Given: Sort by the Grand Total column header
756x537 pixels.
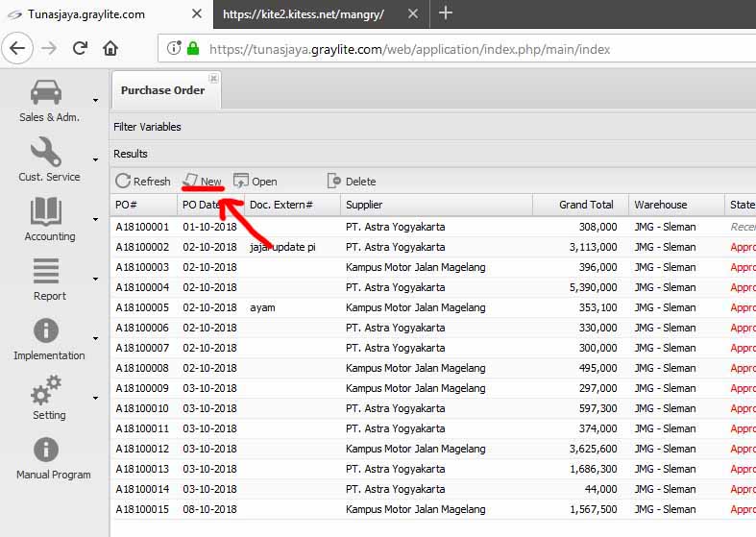Looking at the screenshot, I should [586, 205].
